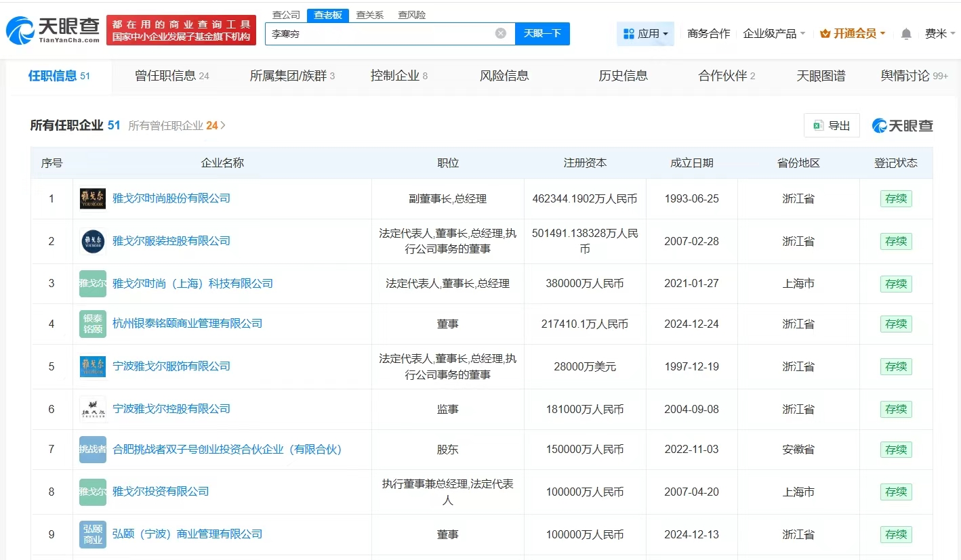Image resolution: width=961 pixels, height=560 pixels.
Task: Expand 所有曾任职企业 24 chevron
Action: [223, 125]
